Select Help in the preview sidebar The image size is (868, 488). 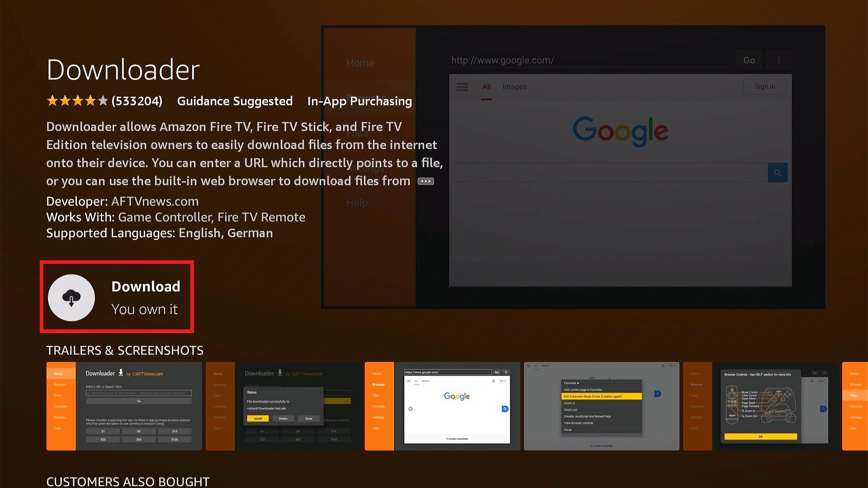pos(357,203)
